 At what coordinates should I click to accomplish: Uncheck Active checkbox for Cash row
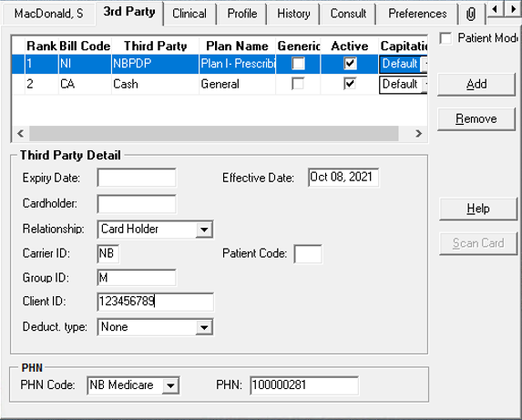coord(350,84)
